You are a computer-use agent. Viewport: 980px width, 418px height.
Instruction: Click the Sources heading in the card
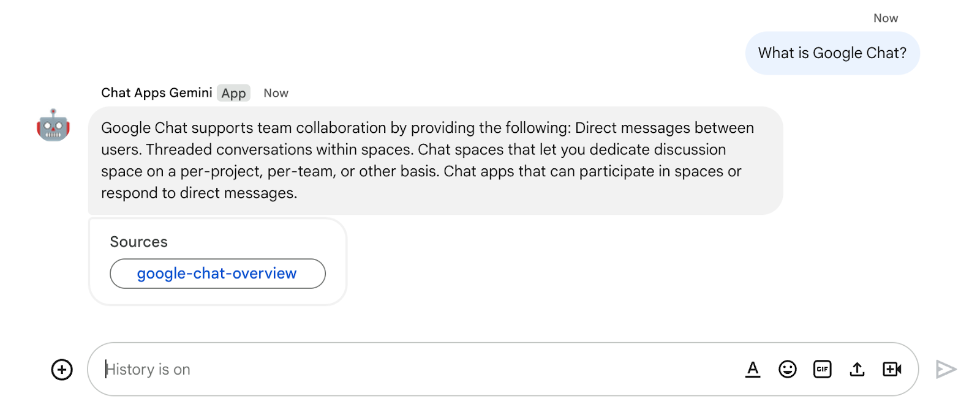tap(139, 242)
